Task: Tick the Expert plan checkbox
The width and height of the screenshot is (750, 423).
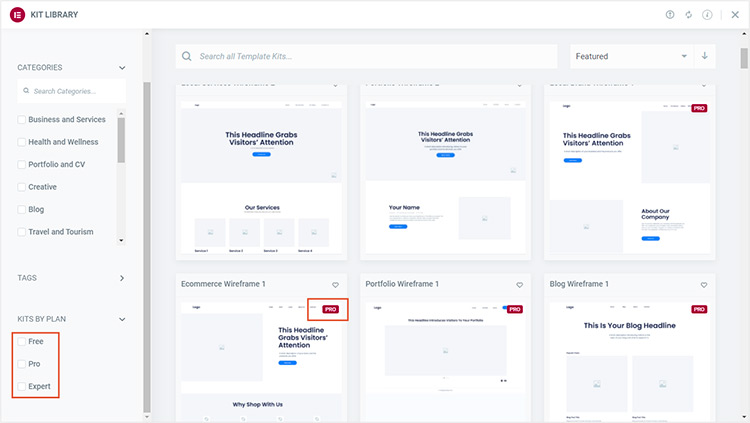Action: click(x=23, y=386)
